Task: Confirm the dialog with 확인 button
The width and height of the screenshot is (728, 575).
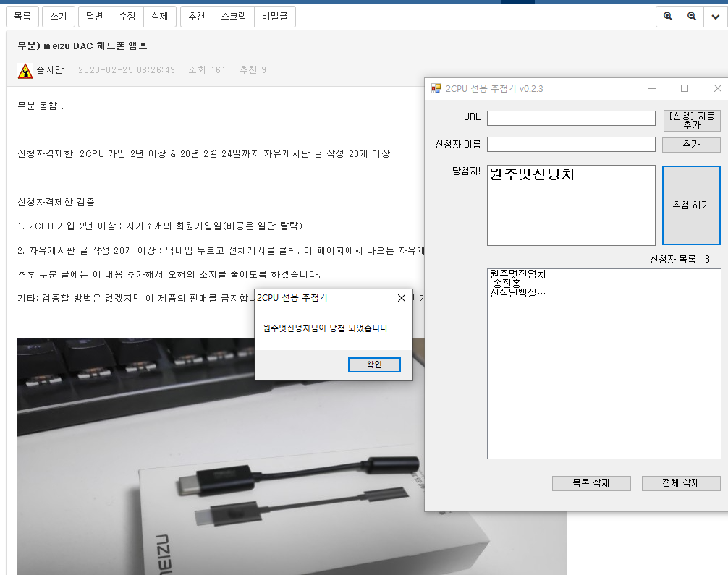Action: (374, 365)
